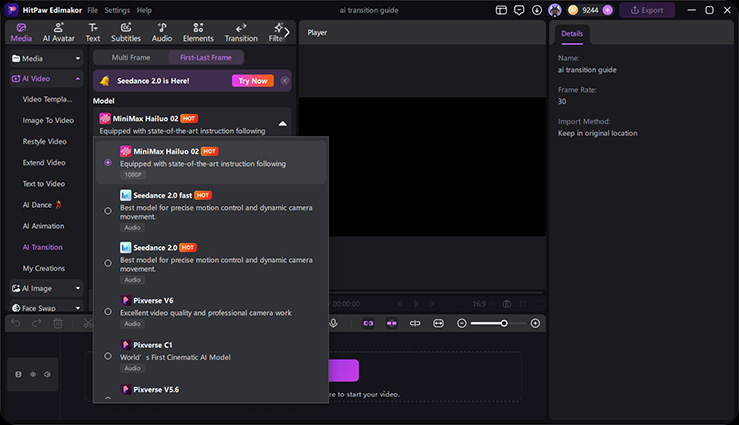
Task: Click the snapshot camera icon
Action: click(x=507, y=304)
